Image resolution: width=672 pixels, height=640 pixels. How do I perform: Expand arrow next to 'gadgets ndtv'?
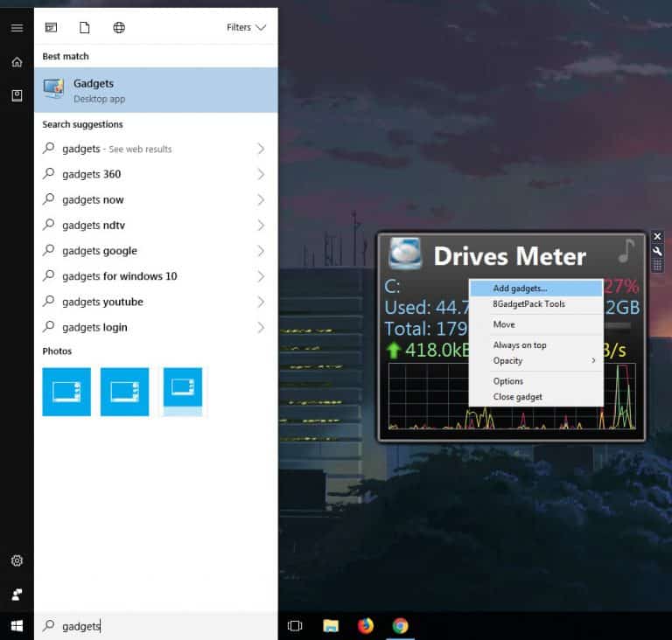point(261,226)
